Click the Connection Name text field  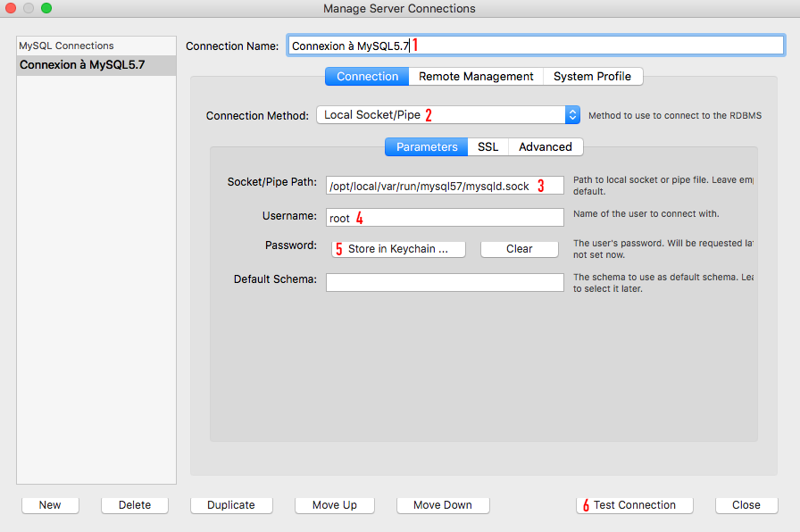tap(536, 46)
